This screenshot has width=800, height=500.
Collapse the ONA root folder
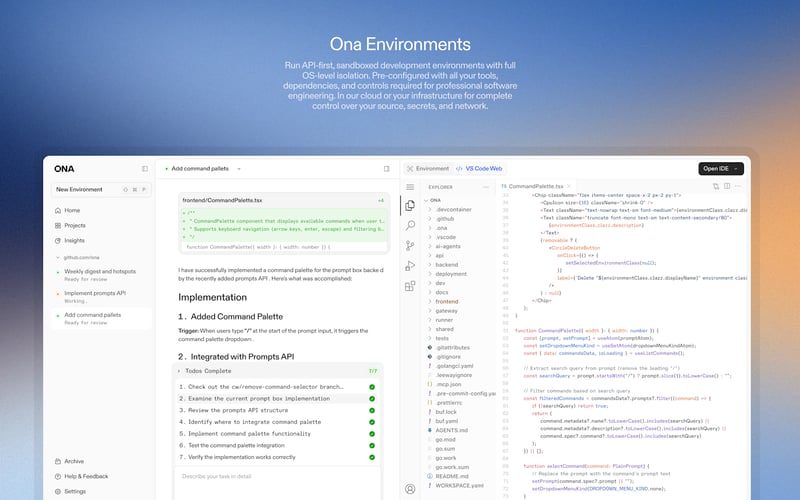(427, 201)
